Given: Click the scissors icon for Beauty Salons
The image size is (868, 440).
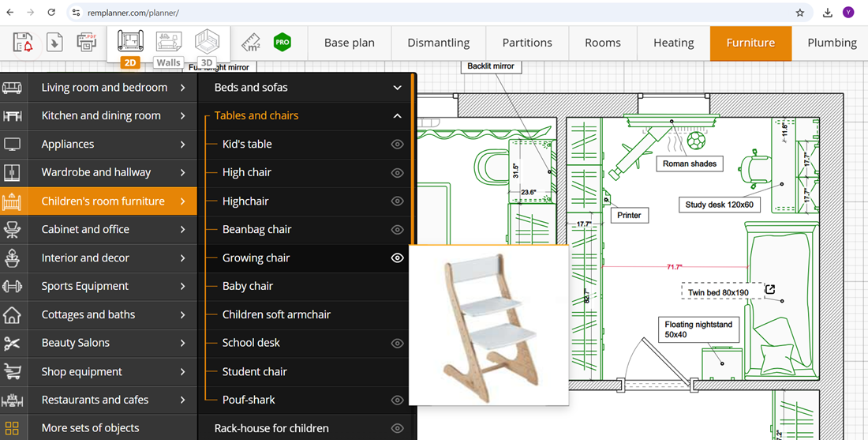Looking at the screenshot, I should pos(12,343).
